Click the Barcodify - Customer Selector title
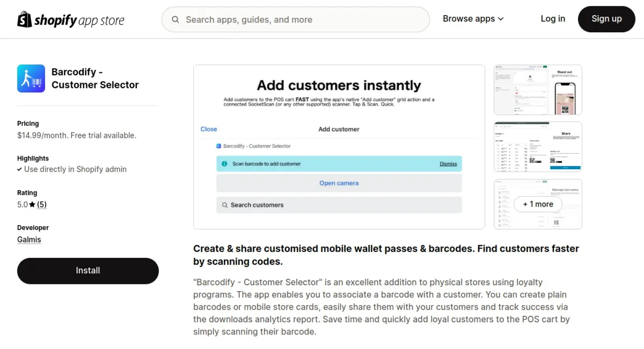This screenshot has height=349, width=644. [x=95, y=78]
